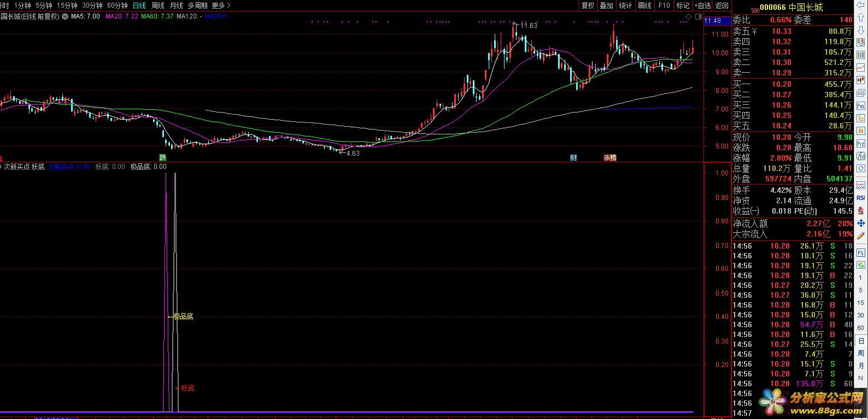
Task: Select the candlestick chart sidebar icon
Action: (x=860, y=80)
